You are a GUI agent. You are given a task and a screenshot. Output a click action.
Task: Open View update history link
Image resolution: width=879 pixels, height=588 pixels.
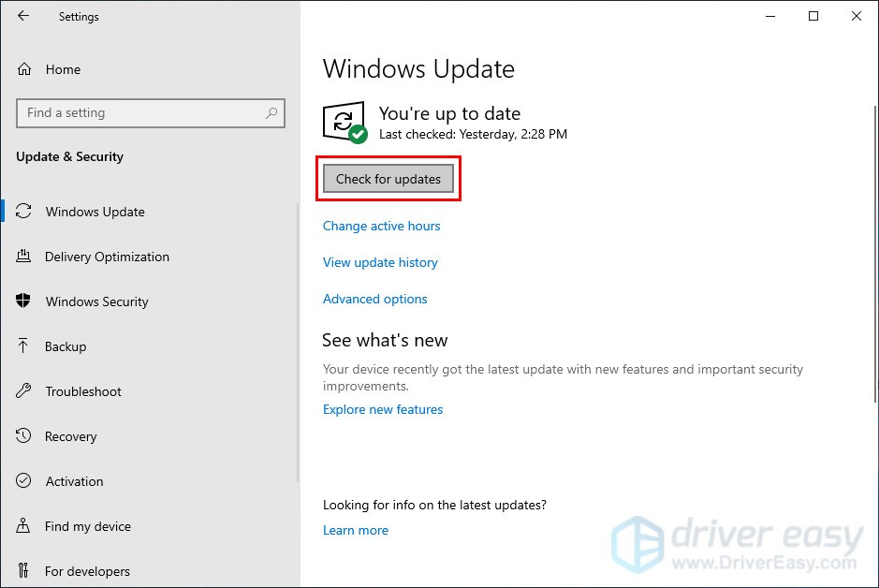point(380,262)
